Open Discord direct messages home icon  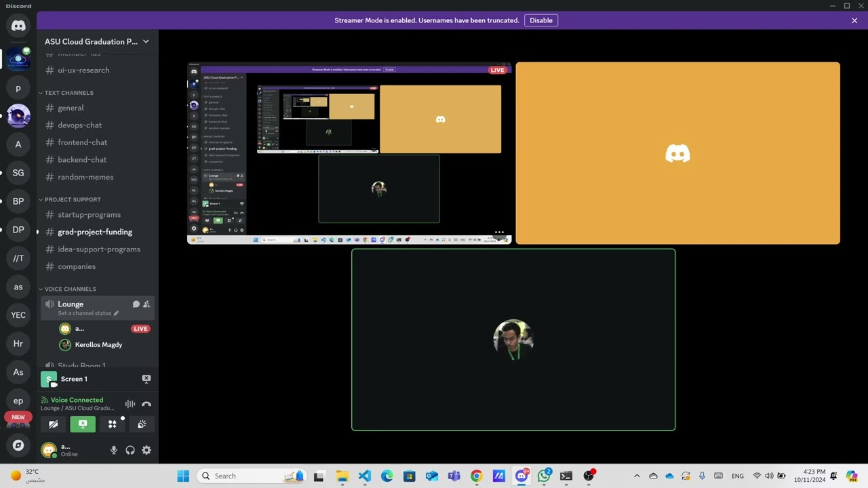[18, 26]
